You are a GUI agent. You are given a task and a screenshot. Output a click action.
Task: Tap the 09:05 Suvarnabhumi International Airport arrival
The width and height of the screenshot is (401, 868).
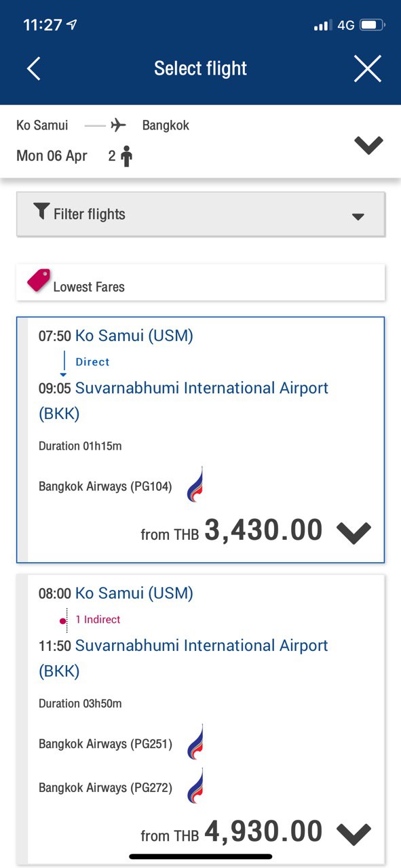(x=183, y=400)
